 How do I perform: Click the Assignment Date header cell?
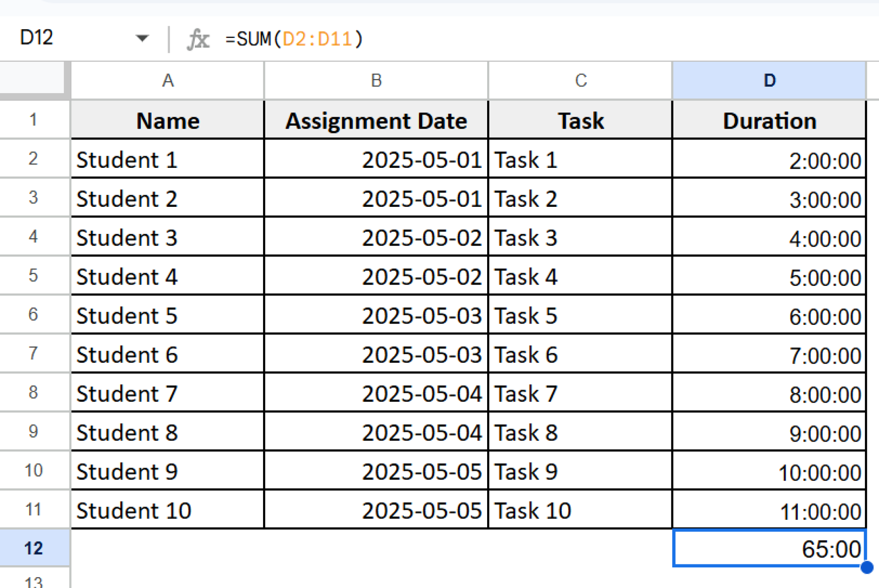tap(376, 121)
